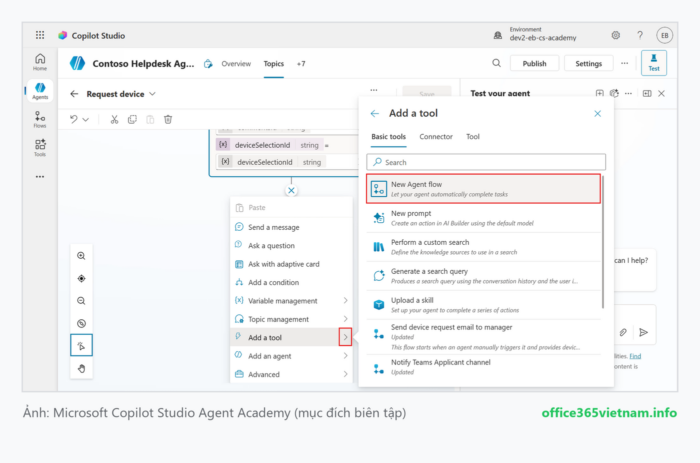This screenshot has width=700, height=463.
Task: Select New Agent flow option
Action: click(483, 189)
